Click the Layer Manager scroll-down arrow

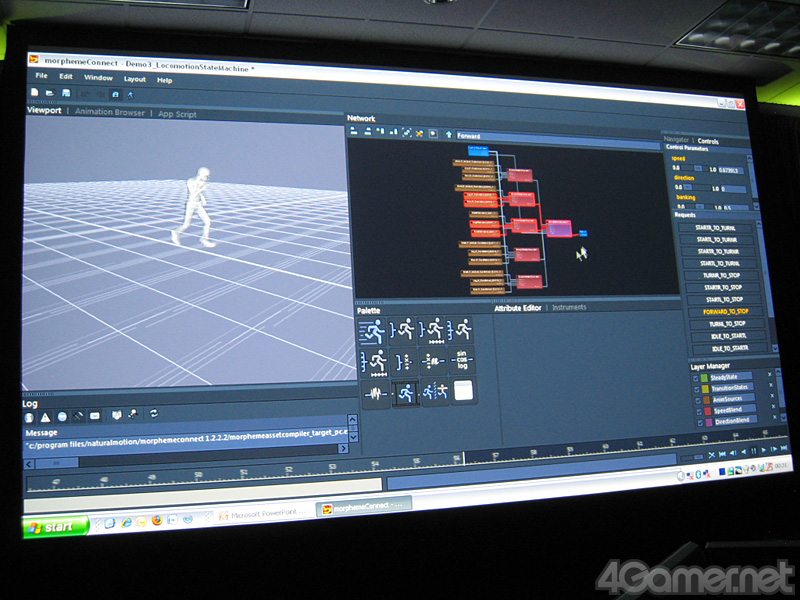[x=784, y=416]
